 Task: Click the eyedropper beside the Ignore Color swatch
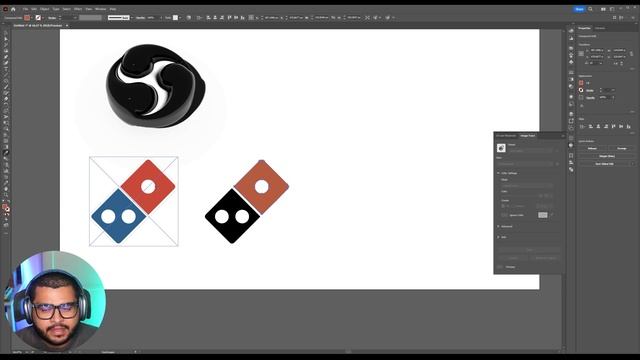coord(551,215)
